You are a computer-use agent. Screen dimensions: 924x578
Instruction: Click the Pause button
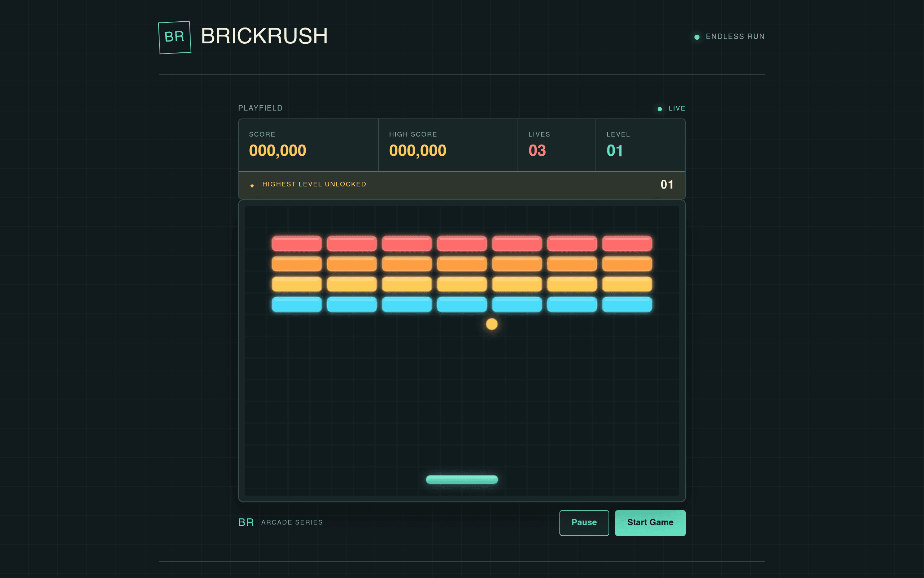point(584,523)
